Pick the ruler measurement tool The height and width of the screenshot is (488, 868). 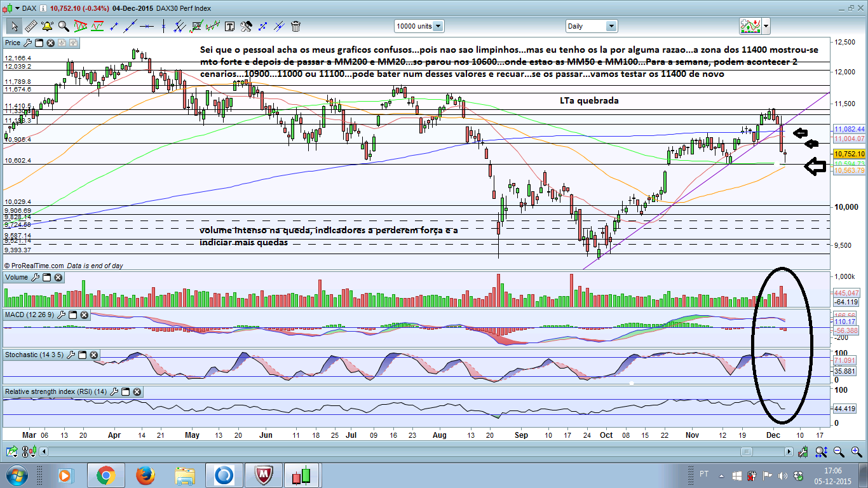pyautogui.click(x=31, y=26)
